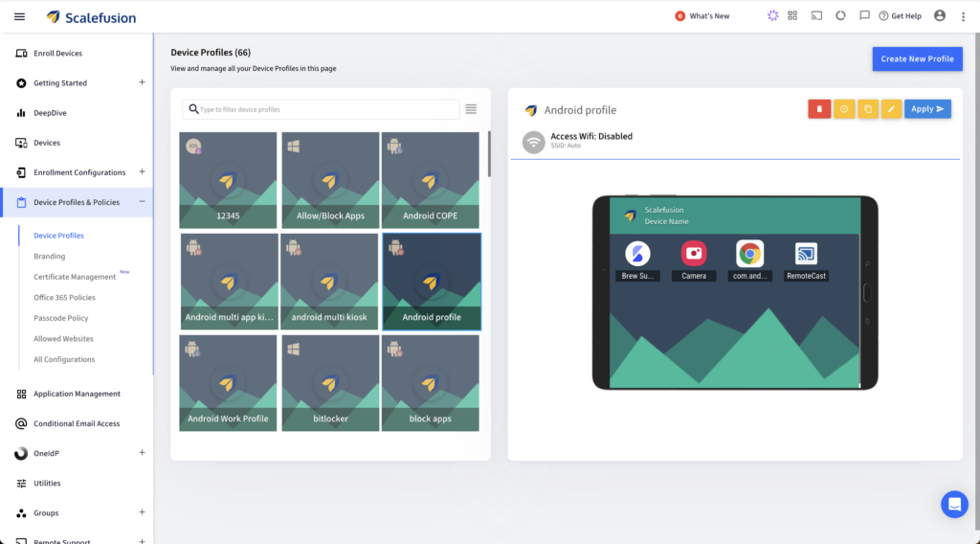Select the Allow/Block Apps profile tile
This screenshot has width=980, height=544.
pyautogui.click(x=330, y=180)
